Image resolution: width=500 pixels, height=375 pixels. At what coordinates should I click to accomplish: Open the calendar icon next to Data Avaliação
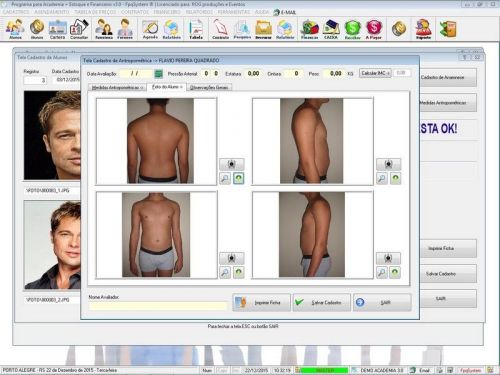point(159,73)
